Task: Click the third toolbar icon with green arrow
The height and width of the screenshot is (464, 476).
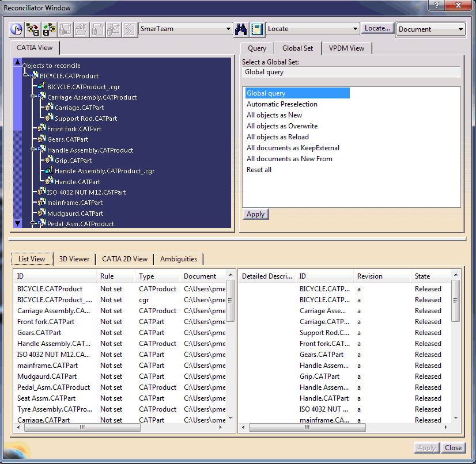Action: click(x=50, y=29)
